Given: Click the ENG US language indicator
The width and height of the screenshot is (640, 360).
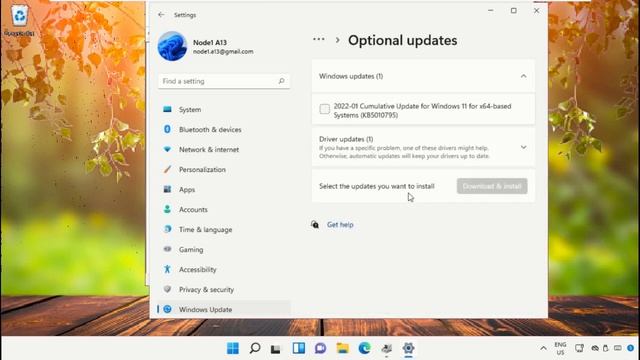Looking at the screenshot, I should coord(560,348).
